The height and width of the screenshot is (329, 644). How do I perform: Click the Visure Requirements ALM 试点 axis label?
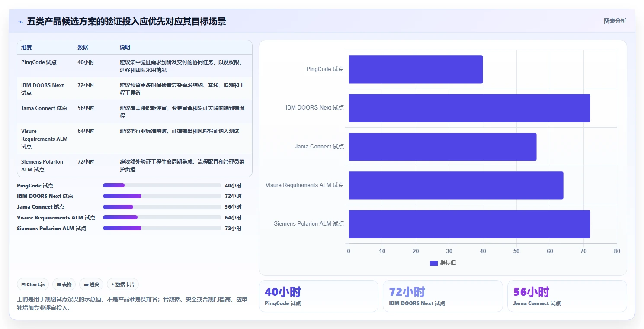305,185
